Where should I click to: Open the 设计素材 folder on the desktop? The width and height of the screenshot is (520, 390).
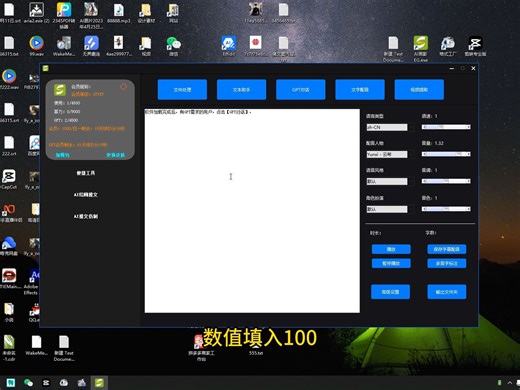pos(146,13)
